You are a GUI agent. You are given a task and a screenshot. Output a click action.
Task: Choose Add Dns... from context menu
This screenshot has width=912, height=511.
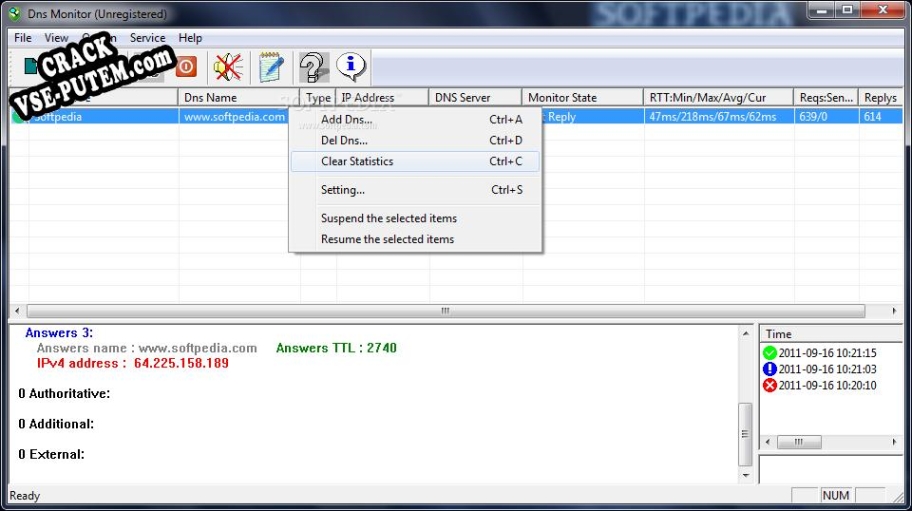pos(346,120)
